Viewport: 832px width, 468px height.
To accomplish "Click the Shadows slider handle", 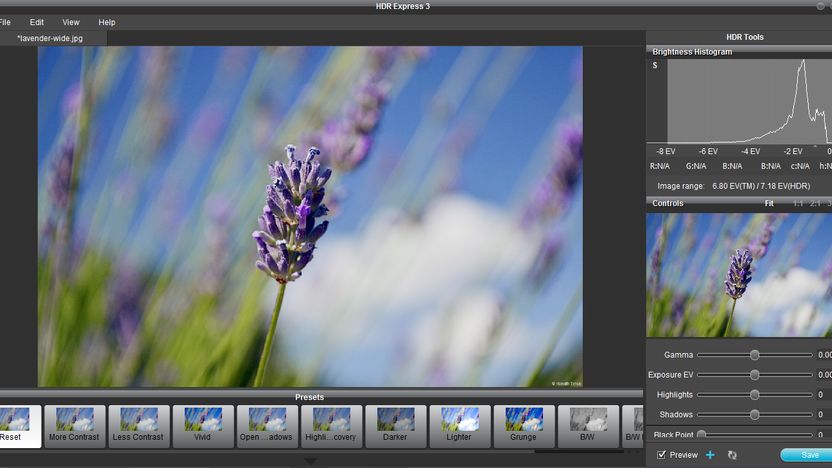I will pos(755,415).
